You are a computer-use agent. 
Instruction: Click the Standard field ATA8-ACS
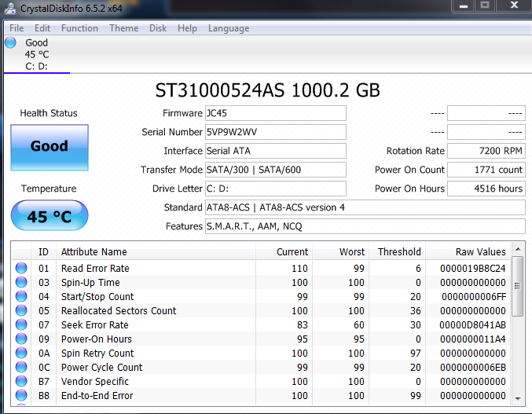tap(365, 207)
